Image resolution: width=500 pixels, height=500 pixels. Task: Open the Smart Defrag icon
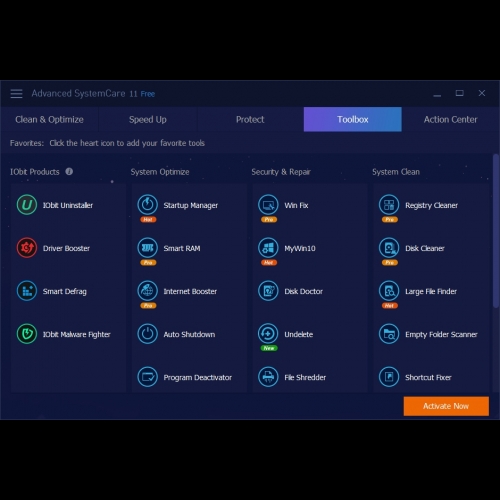[27, 291]
